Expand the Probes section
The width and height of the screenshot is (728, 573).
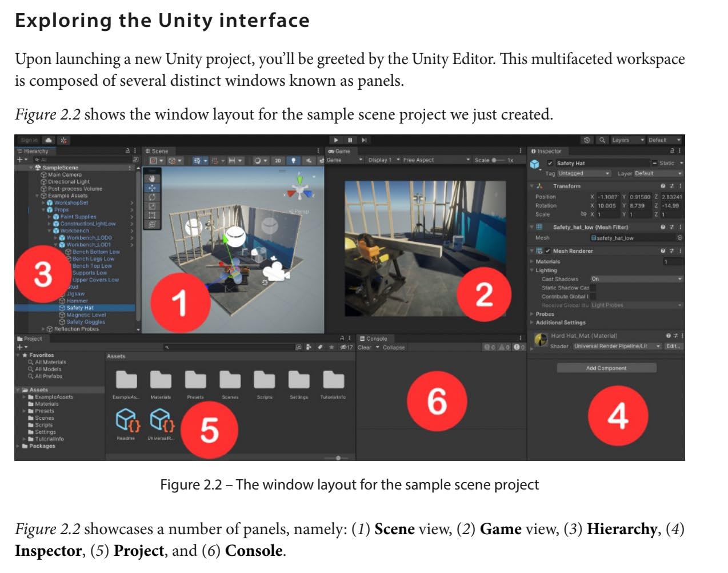pyautogui.click(x=532, y=314)
